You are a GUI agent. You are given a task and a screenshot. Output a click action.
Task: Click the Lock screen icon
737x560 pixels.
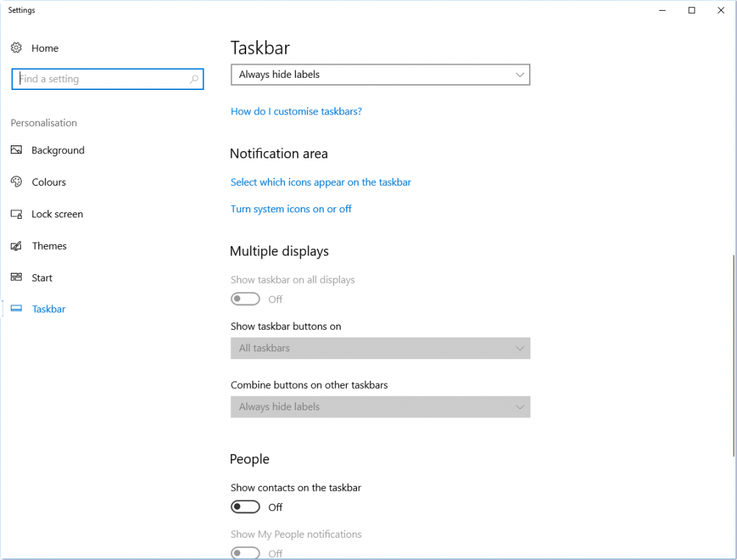(17, 214)
